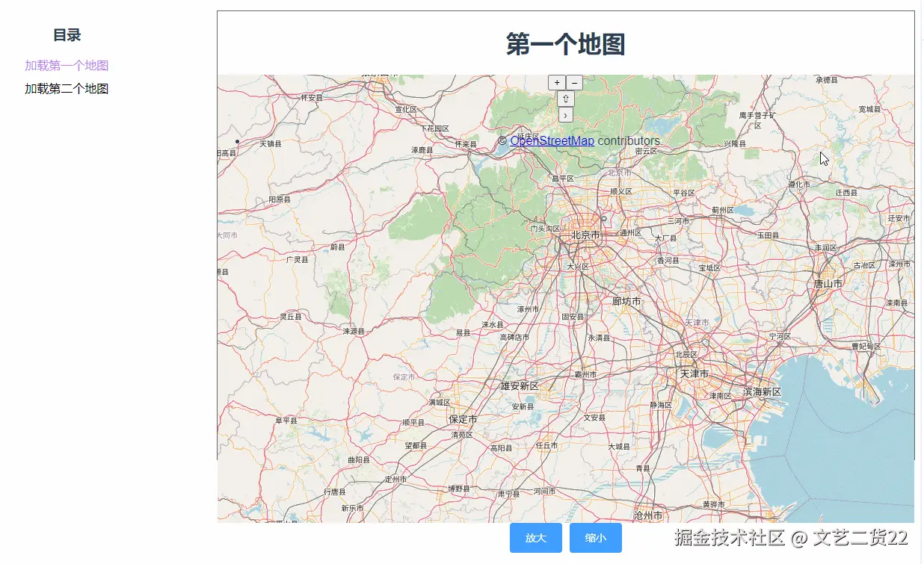
Task: Click the 玉田县 label on the map
Action: click(768, 235)
